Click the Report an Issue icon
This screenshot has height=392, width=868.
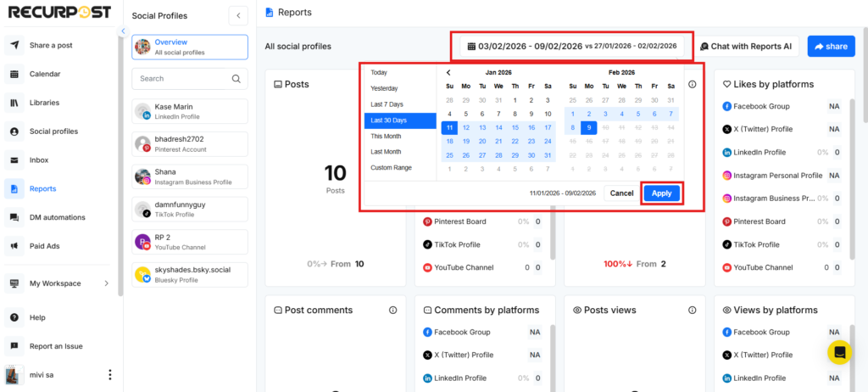[14, 346]
